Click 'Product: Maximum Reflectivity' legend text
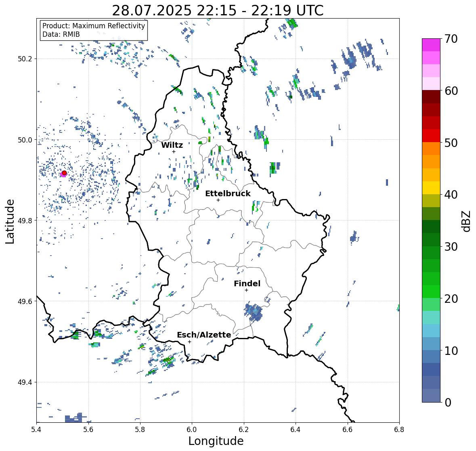The width and height of the screenshot is (476, 451). [x=94, y=26]
